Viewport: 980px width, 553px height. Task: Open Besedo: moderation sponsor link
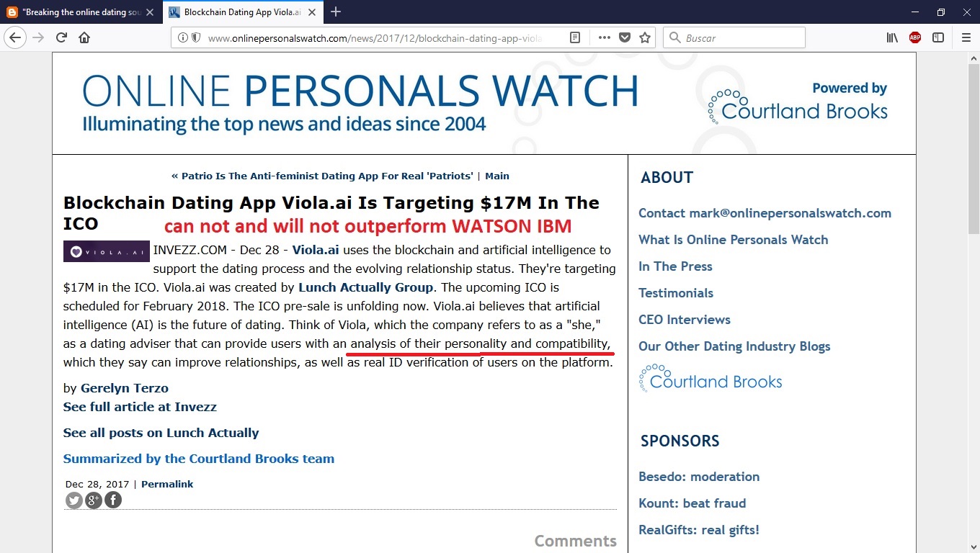(x=699, y=477)
